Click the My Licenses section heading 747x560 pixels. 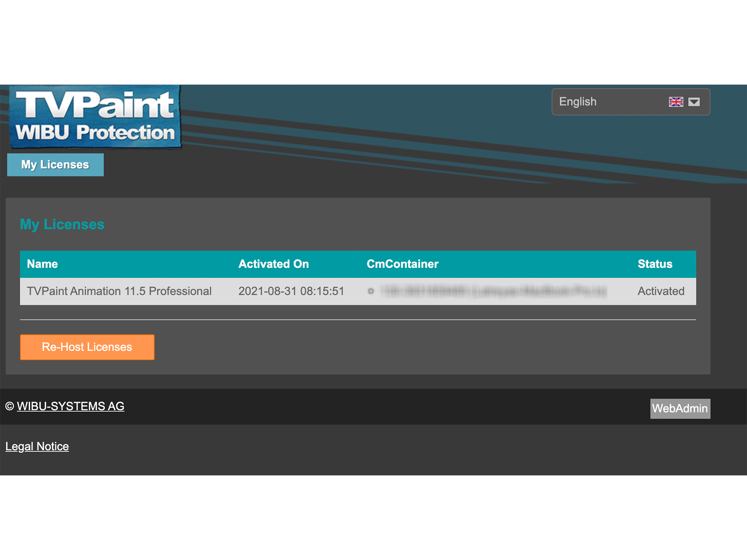(62, 224)
